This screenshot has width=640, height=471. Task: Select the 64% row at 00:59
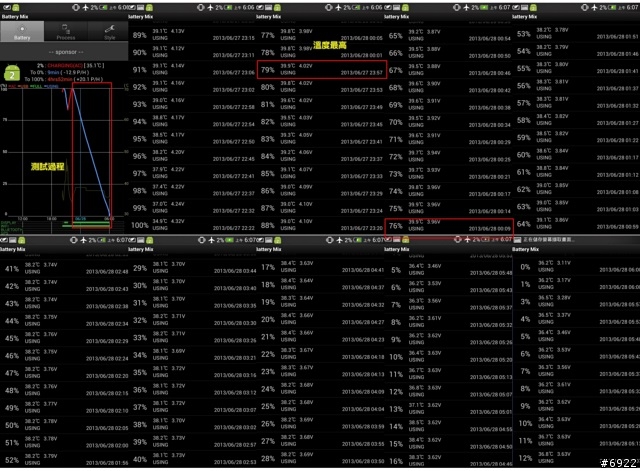coord(576,224)
